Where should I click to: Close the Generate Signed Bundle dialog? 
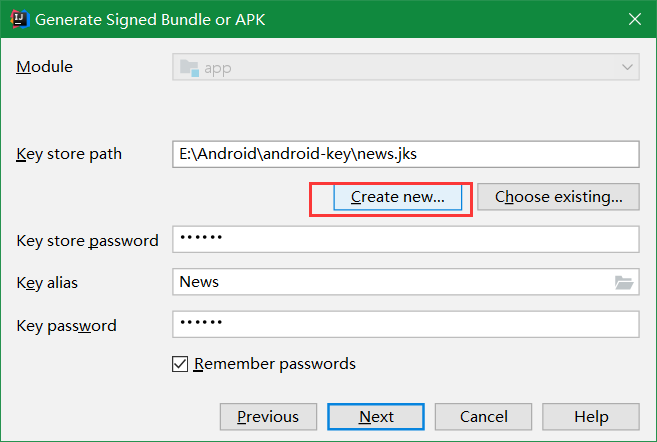635,19
